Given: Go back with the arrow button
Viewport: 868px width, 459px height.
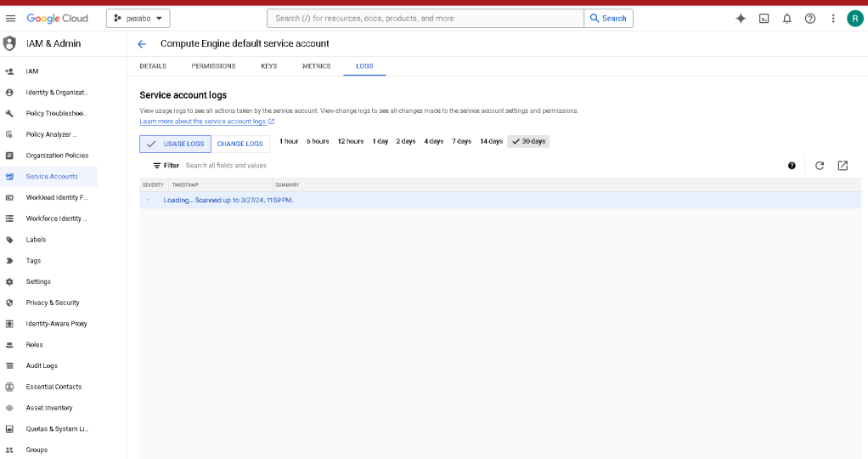Looking at the screenshot, I should [142, 44].
